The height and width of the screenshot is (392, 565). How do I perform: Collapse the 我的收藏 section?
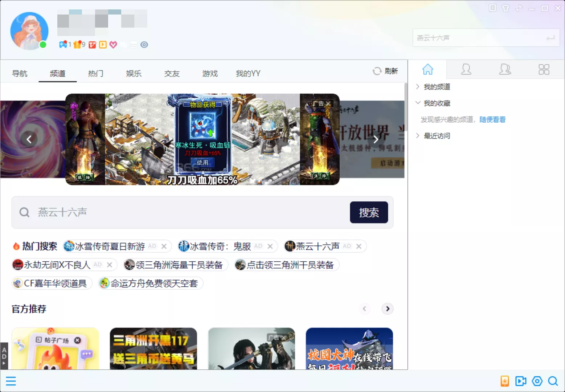(x=418, y=103)
